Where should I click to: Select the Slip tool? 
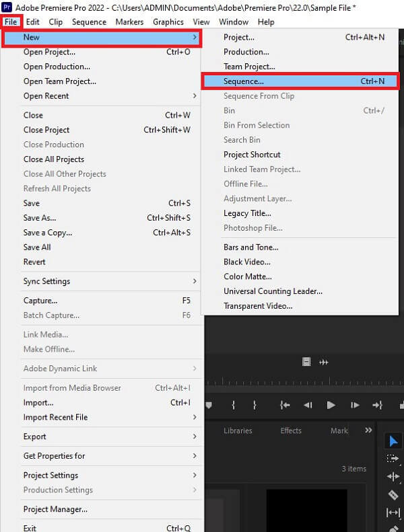[393, 512]
